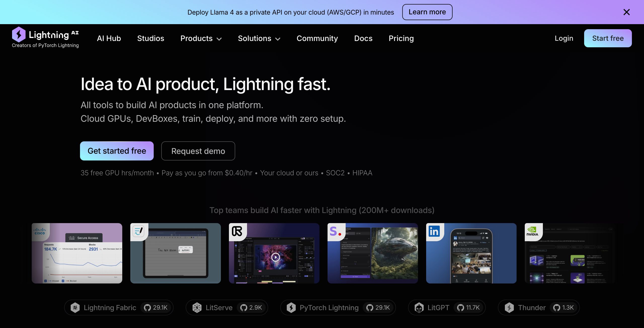Click the LitGPT mascot icon
The width and height of the screenshot is (644, 328).
click(419, 308)
